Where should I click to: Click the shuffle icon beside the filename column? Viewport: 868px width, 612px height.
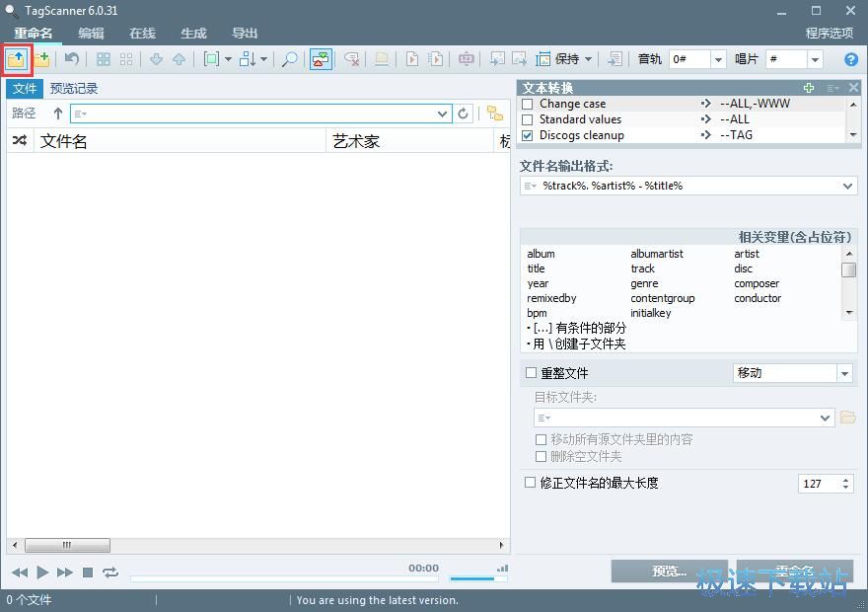coord(20,140)
